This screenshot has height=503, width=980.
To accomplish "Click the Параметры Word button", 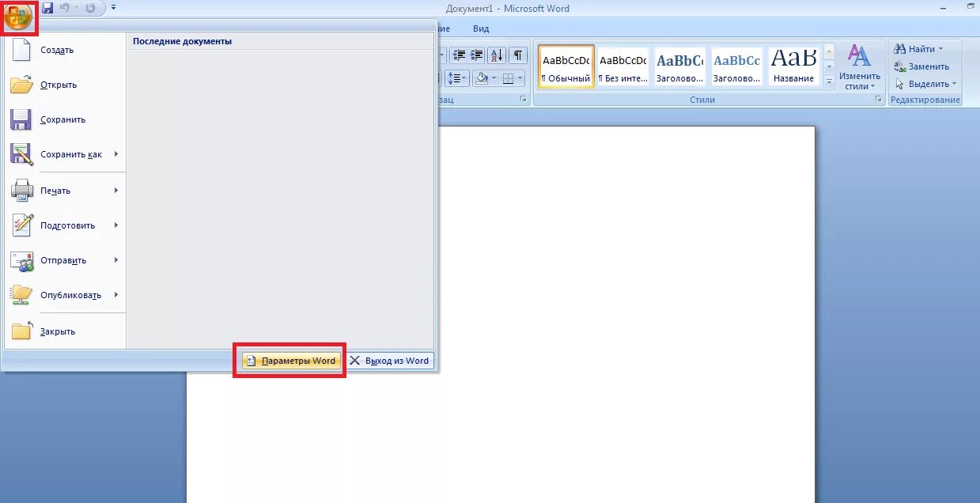I will (291, 361).
